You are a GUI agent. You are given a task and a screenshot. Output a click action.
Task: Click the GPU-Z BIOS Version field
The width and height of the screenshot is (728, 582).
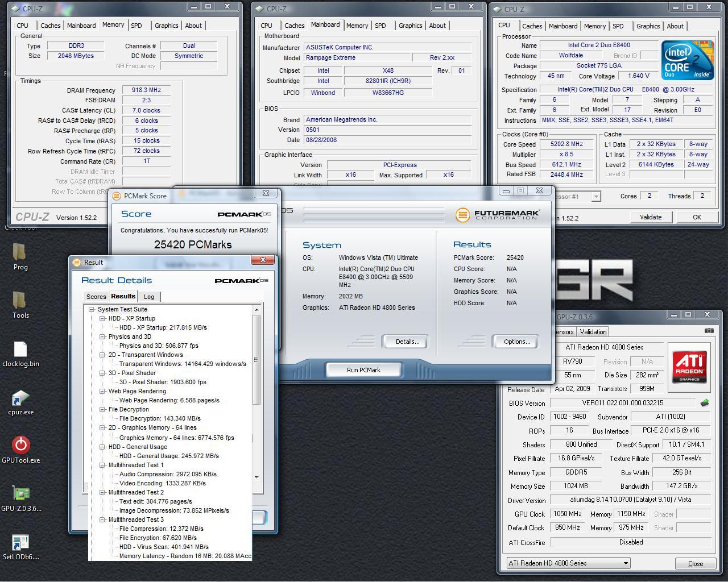tap(622, 403)
